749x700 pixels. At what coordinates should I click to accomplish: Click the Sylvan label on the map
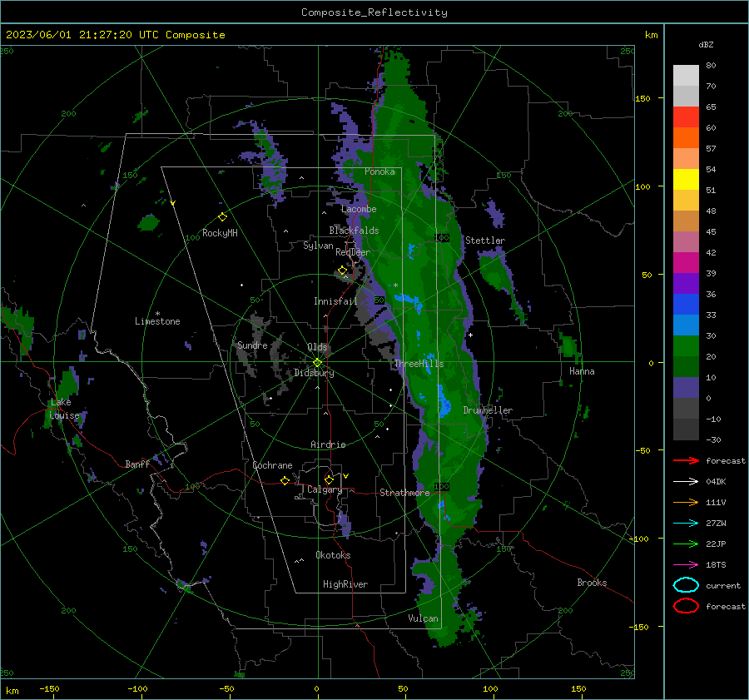(318, 246)
